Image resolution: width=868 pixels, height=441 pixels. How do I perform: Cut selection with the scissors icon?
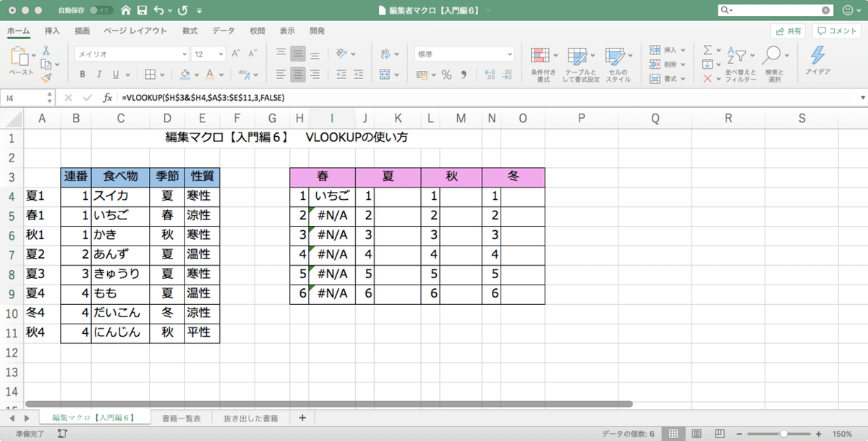(46, 51)
